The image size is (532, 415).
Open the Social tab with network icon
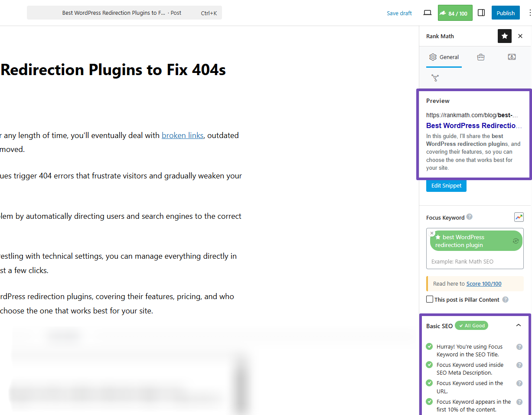pyautogui.click(x=435, y=78)
